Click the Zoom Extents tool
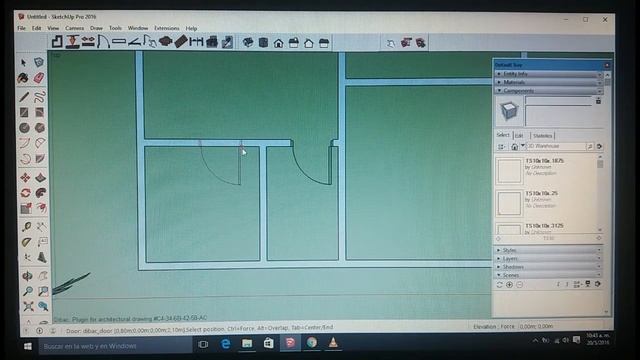This screenshot has height=360, width=640. pos(28,306)
